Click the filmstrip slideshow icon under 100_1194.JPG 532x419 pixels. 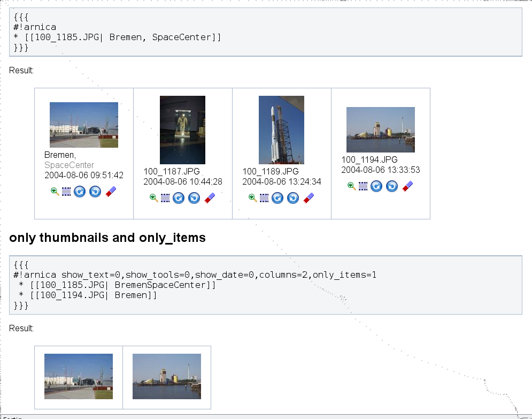(363, 186)
